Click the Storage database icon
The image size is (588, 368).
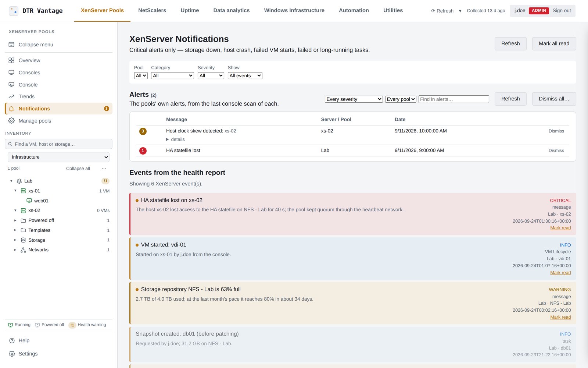pos(23,240)
